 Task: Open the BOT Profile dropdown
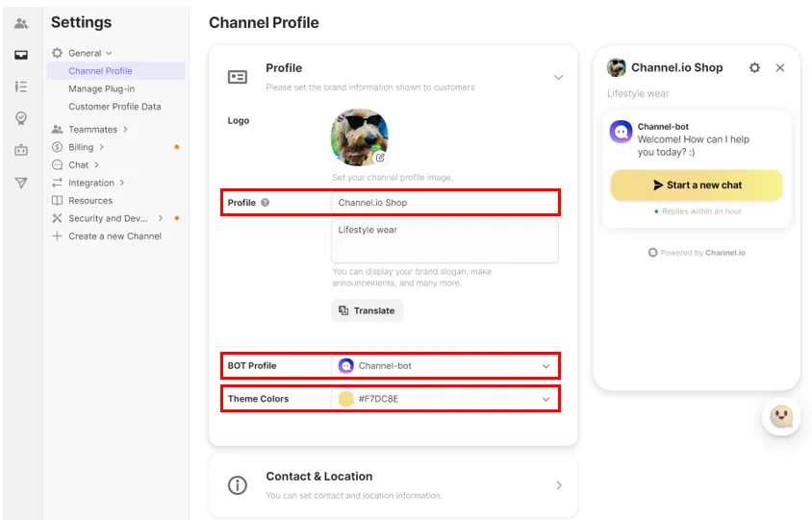[444, 366]
